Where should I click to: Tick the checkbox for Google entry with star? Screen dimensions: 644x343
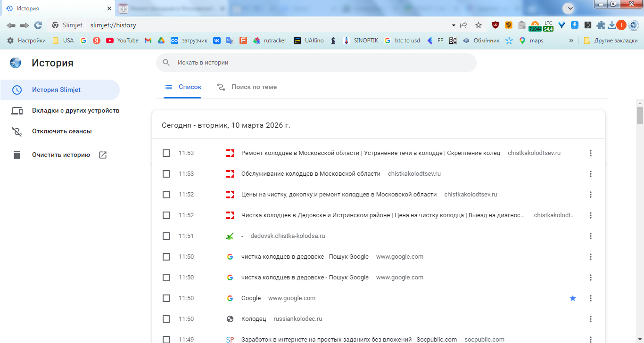(x=166, y=298)
